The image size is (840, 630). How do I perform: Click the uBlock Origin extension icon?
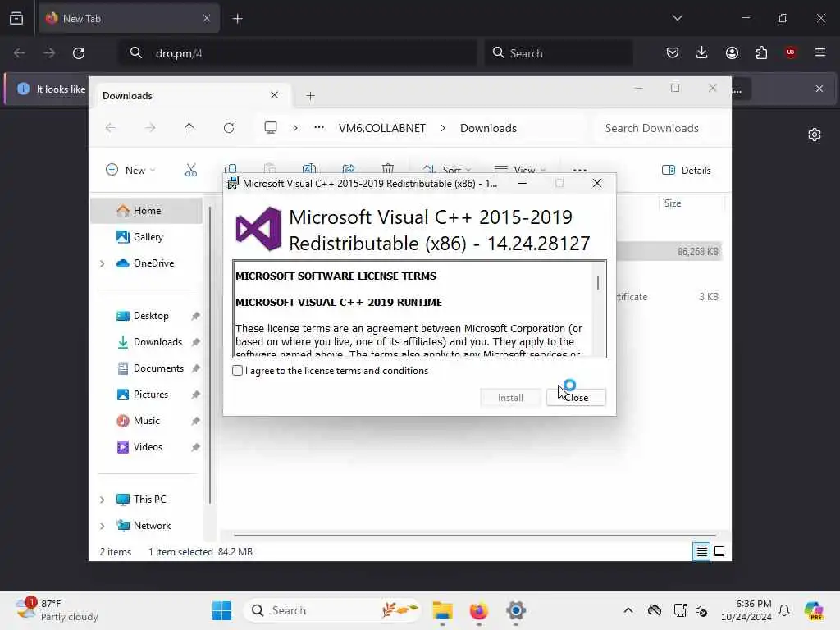click(791, 52)
